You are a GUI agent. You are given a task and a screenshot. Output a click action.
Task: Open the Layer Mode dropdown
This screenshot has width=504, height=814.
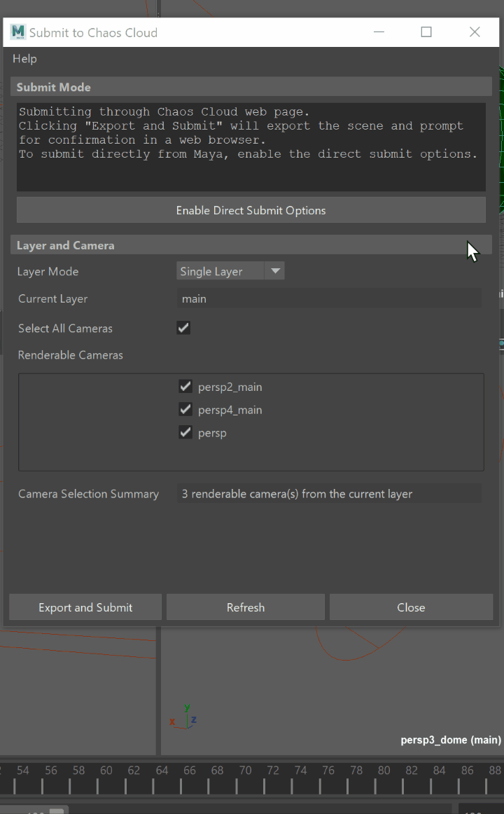click(230, 271)
